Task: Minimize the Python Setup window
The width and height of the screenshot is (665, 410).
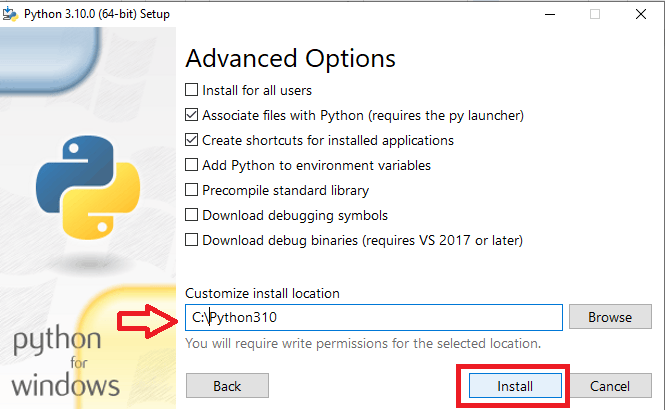Action: (550, 14)
